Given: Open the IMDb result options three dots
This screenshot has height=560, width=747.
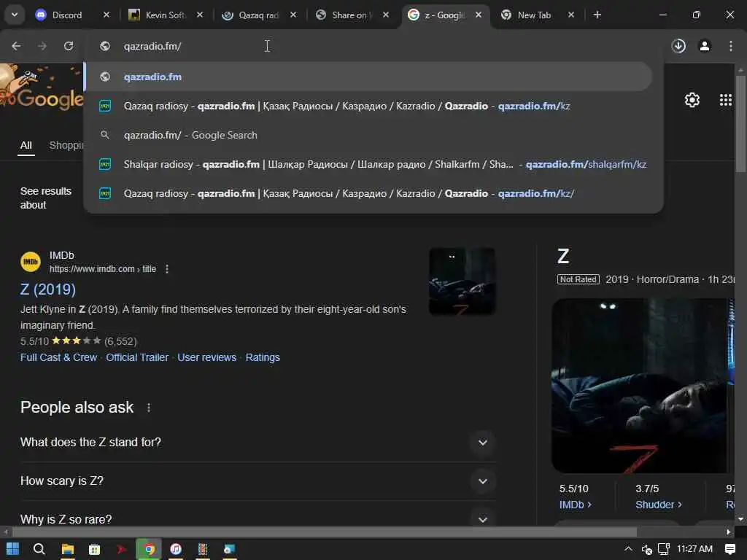Looking at the screenshot, I should 167,269.
